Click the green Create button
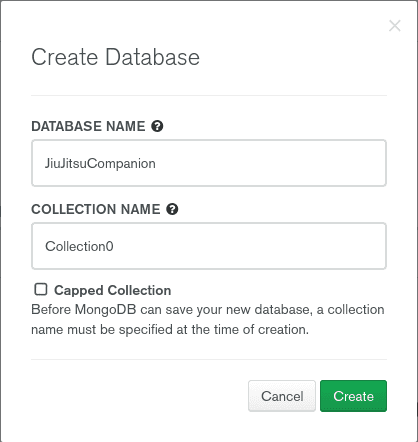 [353, 396]
